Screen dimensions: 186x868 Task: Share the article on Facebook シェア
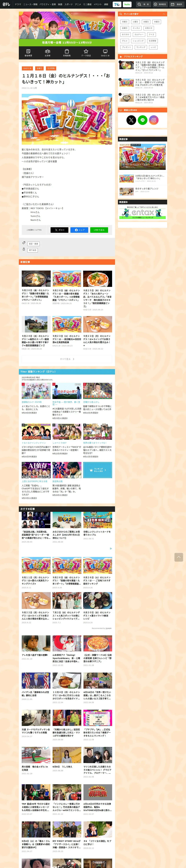79,230
